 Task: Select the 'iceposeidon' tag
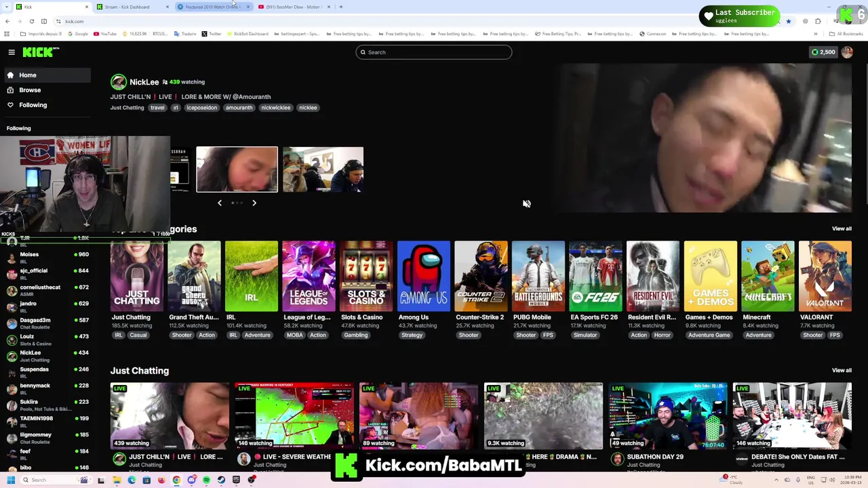(x=202, y=108)
